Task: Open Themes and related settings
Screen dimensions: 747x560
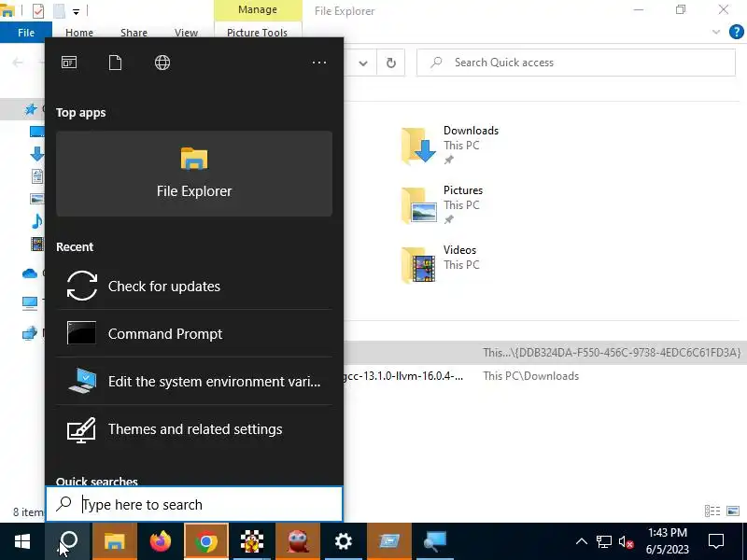Action: pyautogui.click(x=194, y=429)
